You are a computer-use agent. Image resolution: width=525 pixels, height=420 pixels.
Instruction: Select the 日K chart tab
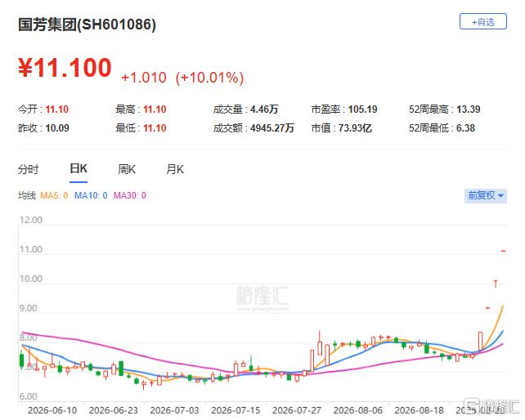(x=79, y=168)
